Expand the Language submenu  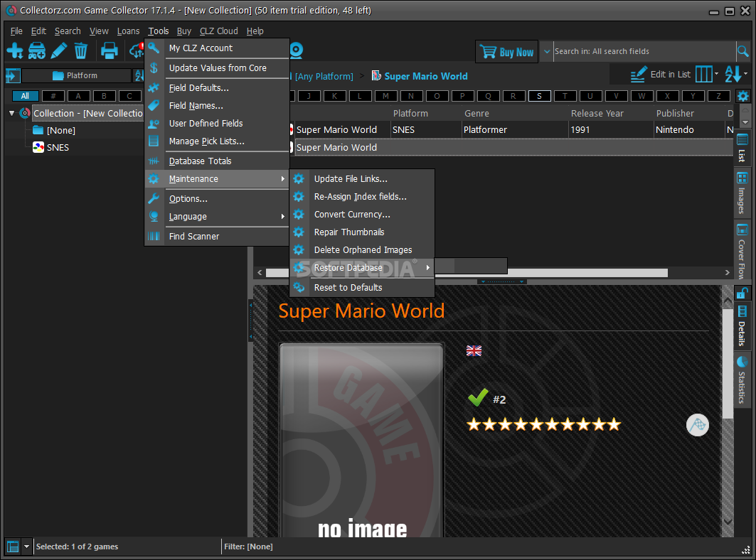pyautogui.click(x=218, y=216)
